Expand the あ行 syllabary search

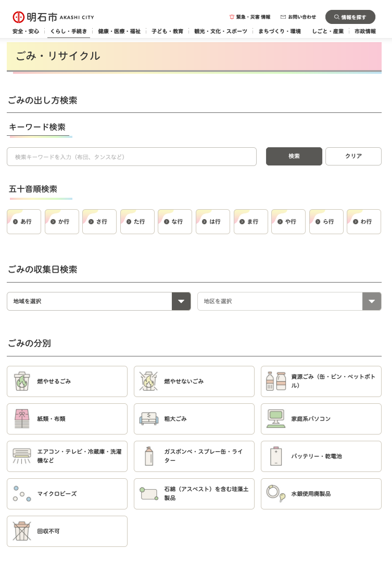(x=24, y=222)
